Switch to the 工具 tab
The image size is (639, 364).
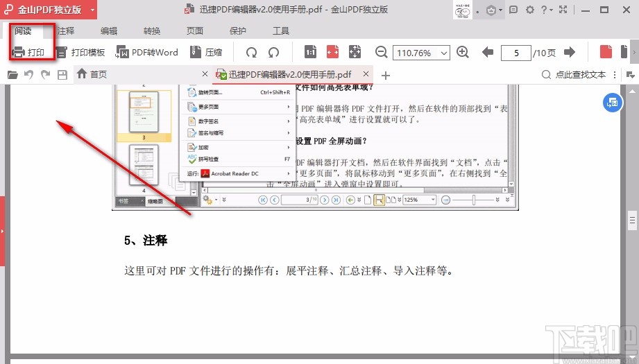pos(281,31)
